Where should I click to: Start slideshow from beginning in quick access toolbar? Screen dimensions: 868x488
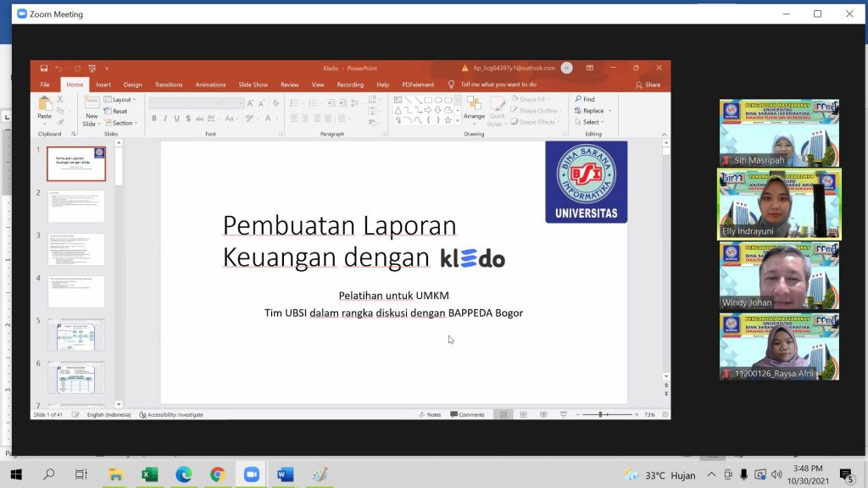[x=92, y=68]
